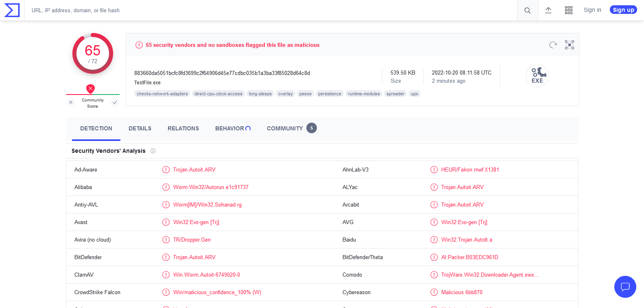644x308 pixels.
Task: Click the info icon beside Security Vendors' Analysis
Action: pos(153,151)
